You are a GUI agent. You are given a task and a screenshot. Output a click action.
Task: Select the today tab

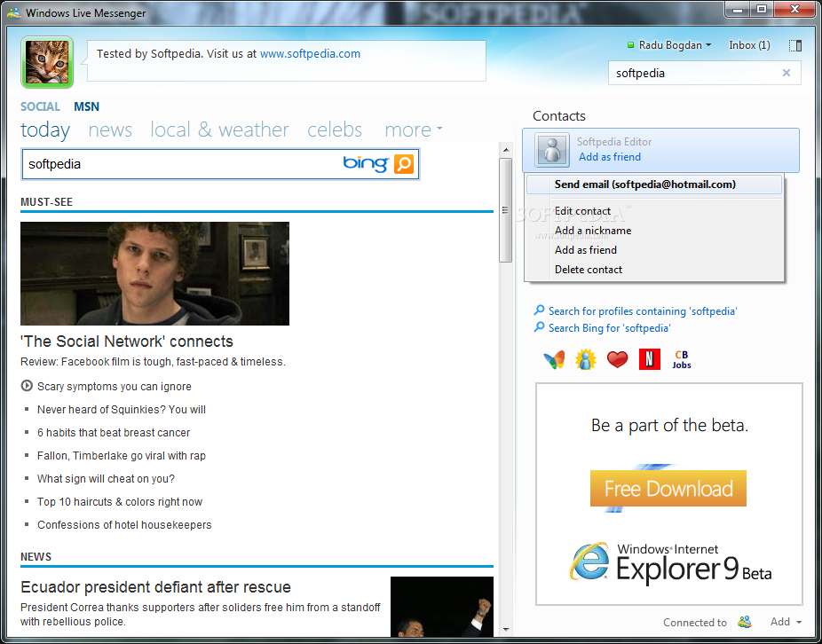(x=45, y=130)
